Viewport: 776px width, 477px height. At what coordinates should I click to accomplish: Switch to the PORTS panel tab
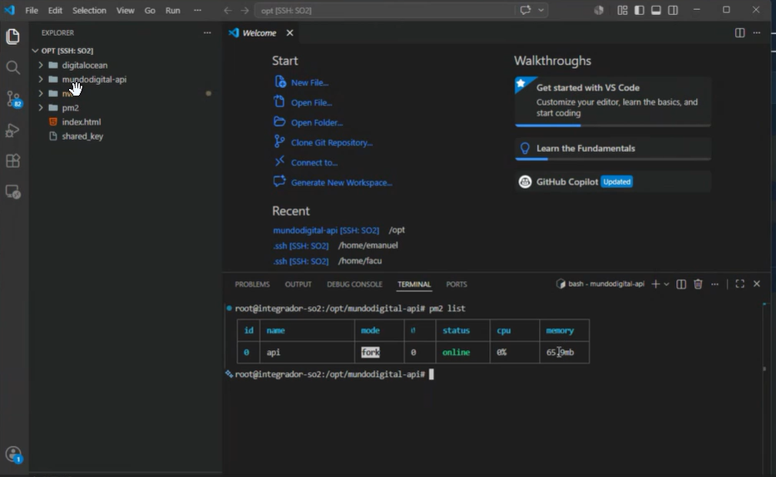pos(456,285)
